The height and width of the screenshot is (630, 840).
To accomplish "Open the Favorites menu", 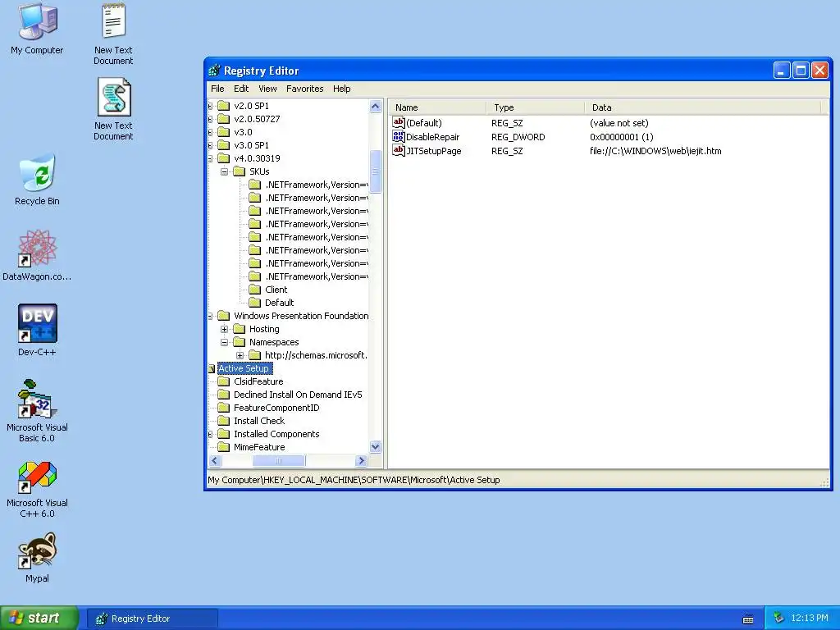I will point(305,89).
